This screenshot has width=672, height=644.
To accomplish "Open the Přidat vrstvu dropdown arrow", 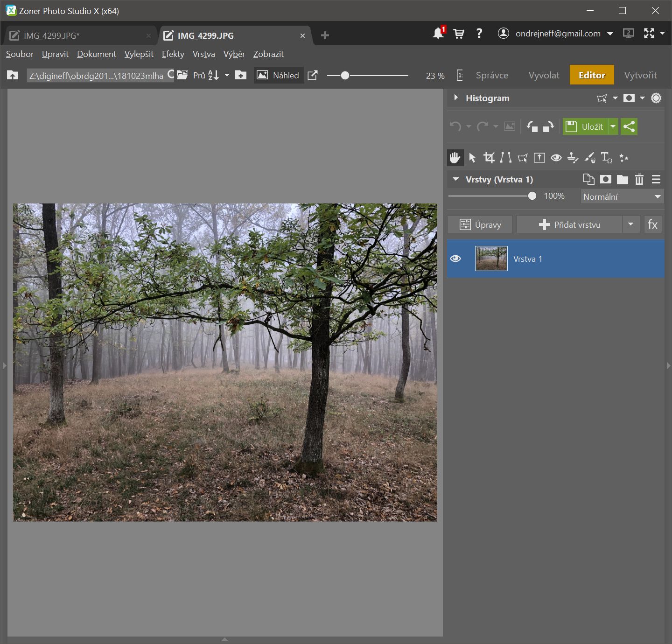I will [x=630, y=224].
